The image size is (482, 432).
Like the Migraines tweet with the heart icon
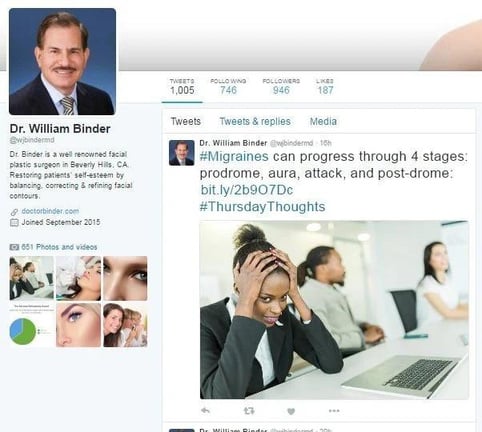pyautogui.click(x=291, y=411)
